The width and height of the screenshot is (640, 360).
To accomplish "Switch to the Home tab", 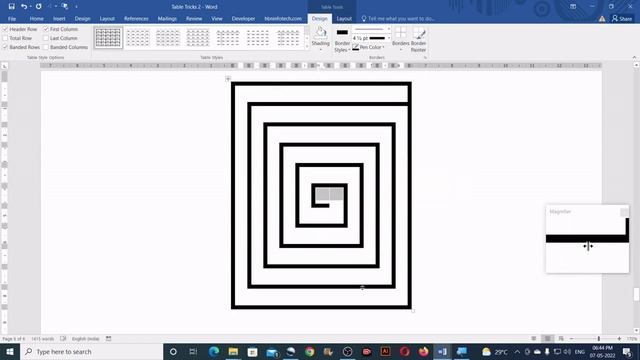I will [x=36, y=19].
